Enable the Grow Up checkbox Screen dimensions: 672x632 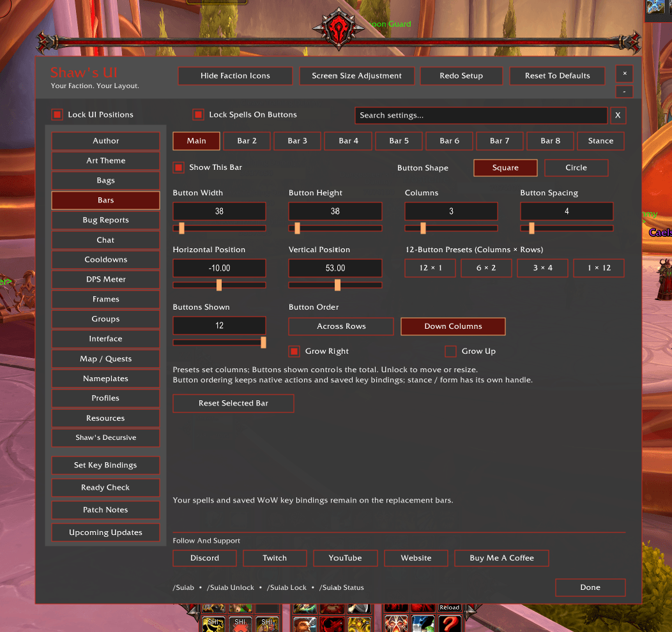(450, 351)
